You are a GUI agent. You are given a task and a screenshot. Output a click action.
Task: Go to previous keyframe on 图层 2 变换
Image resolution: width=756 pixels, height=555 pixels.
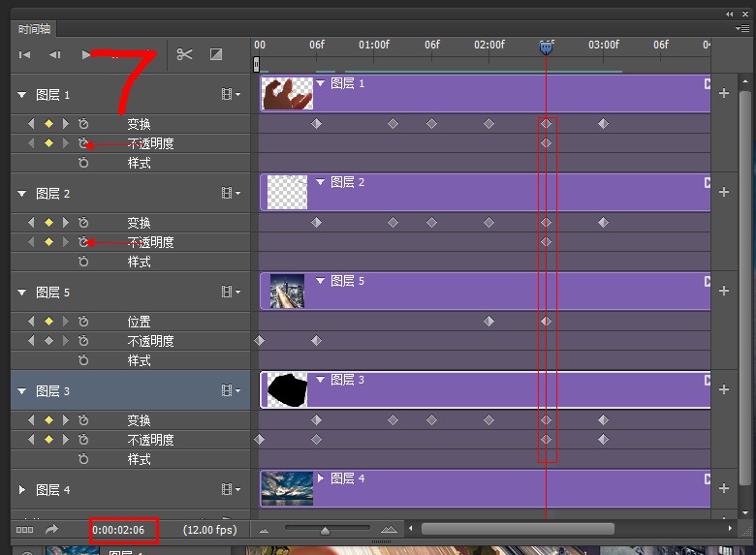click(x=31, y=223)
